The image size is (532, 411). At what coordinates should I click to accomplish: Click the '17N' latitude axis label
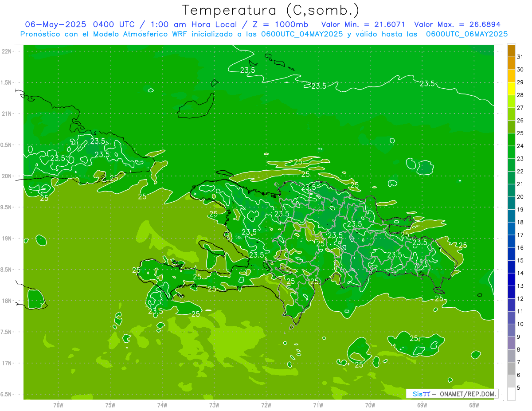click(7, 363)
